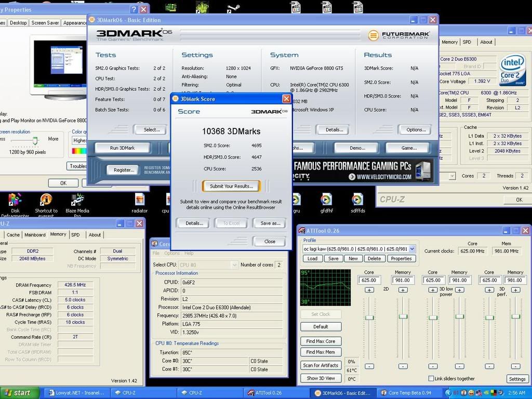Switch to the SPD tab in CPU-Z
The height and width of the screenshot is (399, 532).
click(x=76, y=234)
